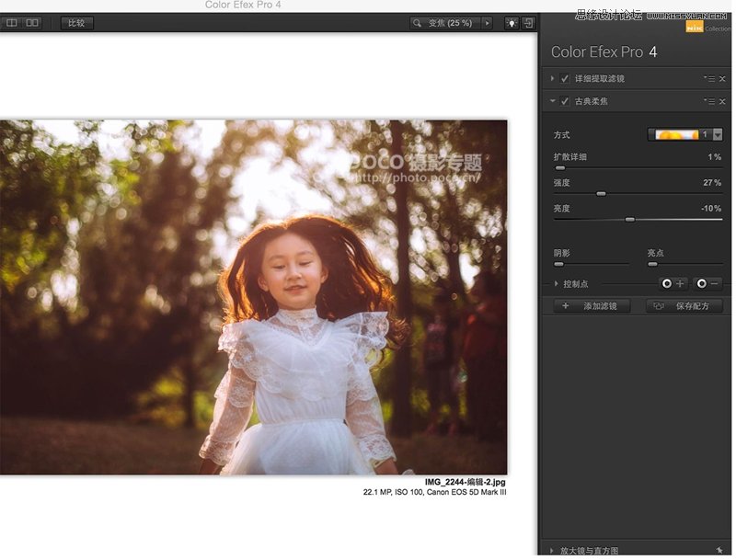
Task: Uncheck the 详细提取滤镜 filter checkbox
Action: pos(565,79)
